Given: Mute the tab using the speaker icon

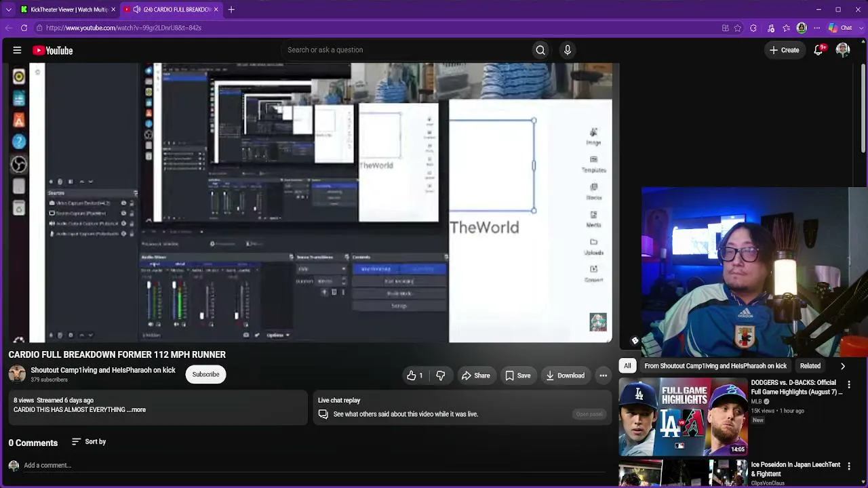Looking at the screenshot, I should [137, 9].
